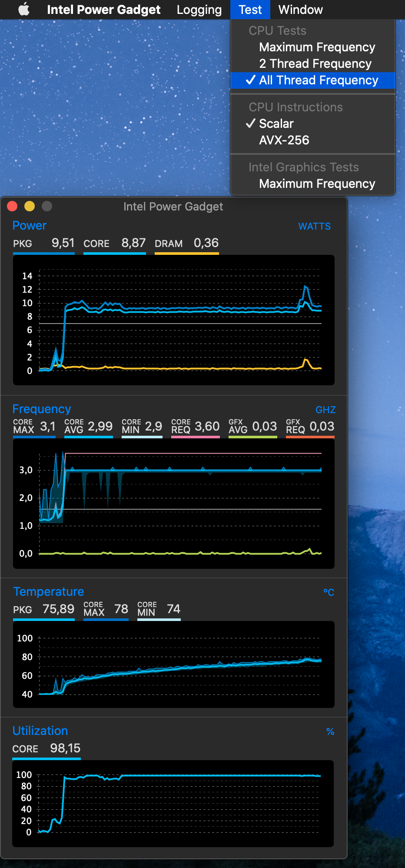Click the °C unit label

coord(329,592)
